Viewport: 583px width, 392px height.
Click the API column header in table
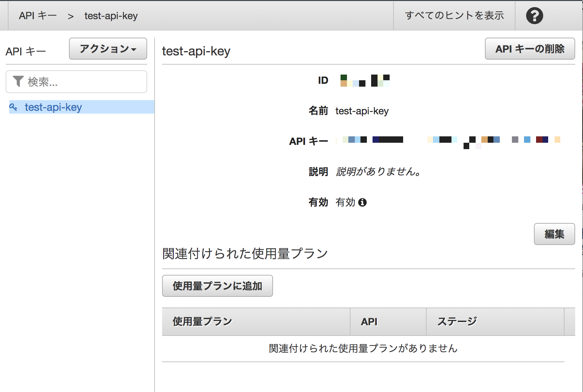[369, 322]
